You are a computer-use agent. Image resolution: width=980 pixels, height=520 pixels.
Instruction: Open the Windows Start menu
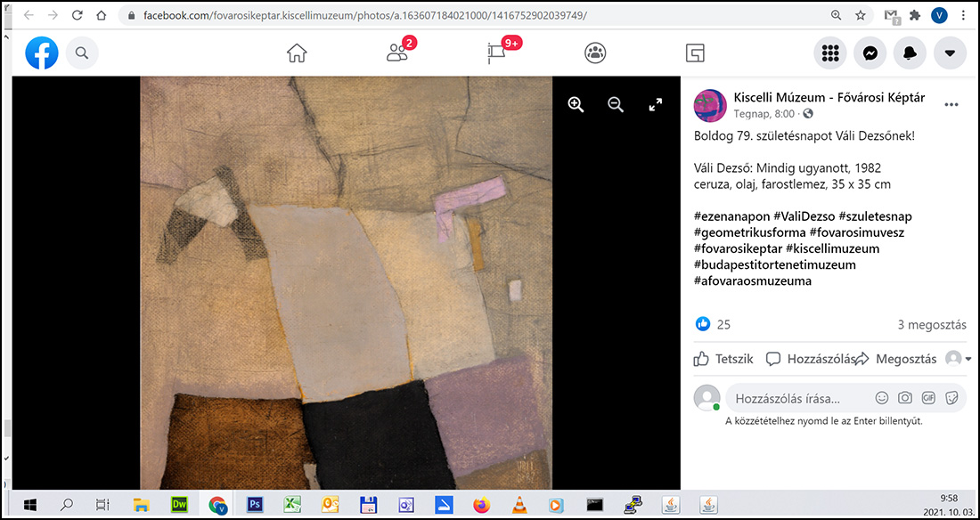coord(29,504)
